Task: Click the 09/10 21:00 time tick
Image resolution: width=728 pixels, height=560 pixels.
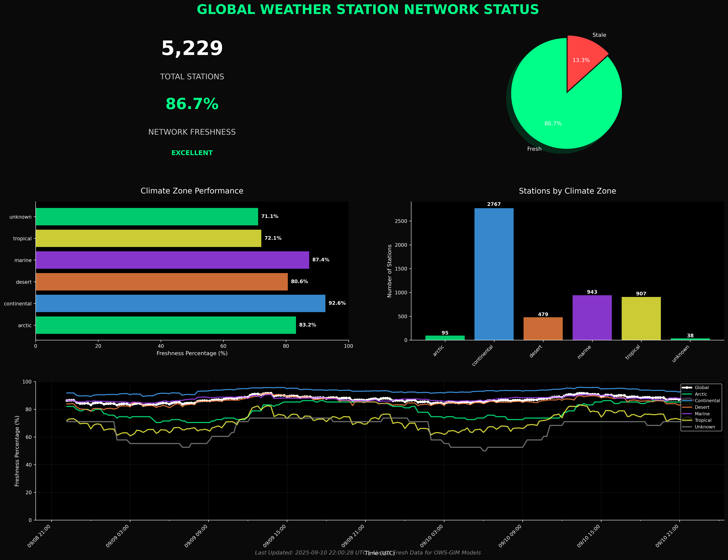Action: coord(667,536)
